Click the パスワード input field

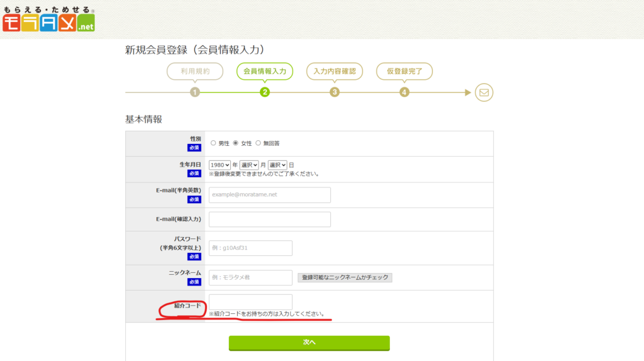(x=250, y=248)
